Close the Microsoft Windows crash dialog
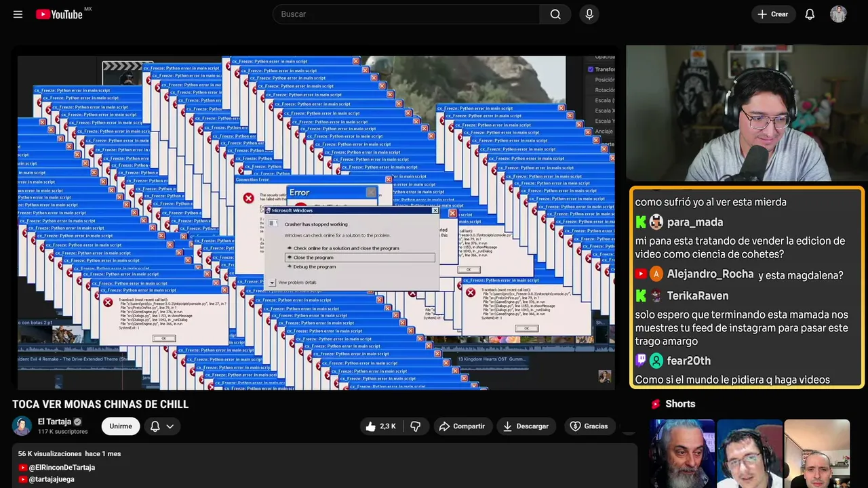Viewport: 868px width, 488px height. (435, 211)
